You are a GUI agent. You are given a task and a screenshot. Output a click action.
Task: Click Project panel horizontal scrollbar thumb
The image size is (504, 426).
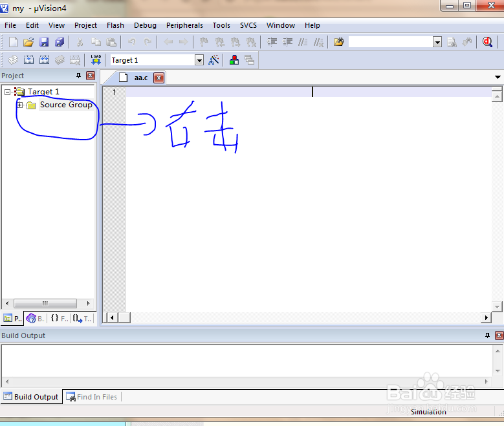click(x=45, y=303)
